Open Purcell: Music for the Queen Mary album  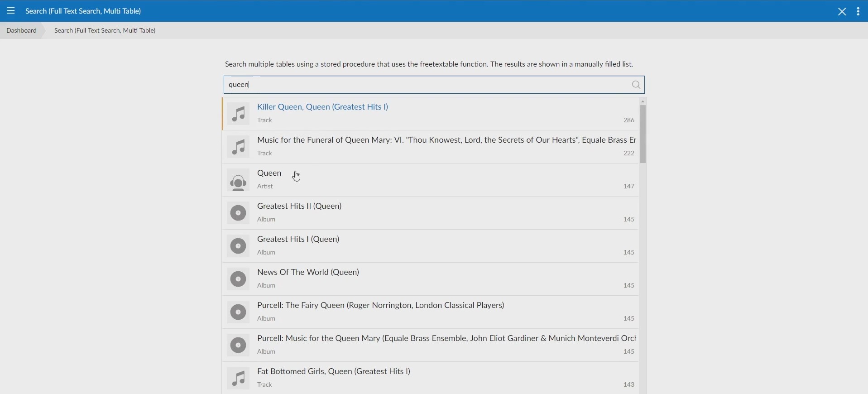point(446,339)
